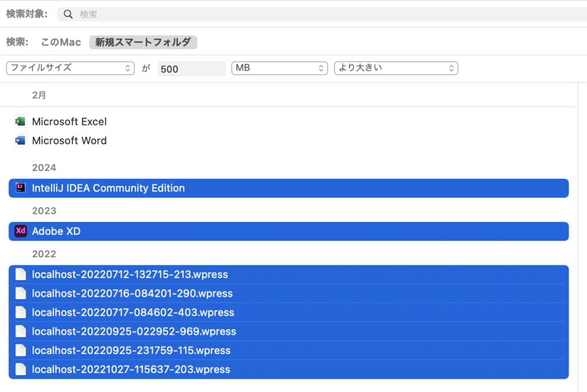Click the Adobe XD app icon
Image resolution: width=587 pixels, height=392 pixels.
point(20,231)
